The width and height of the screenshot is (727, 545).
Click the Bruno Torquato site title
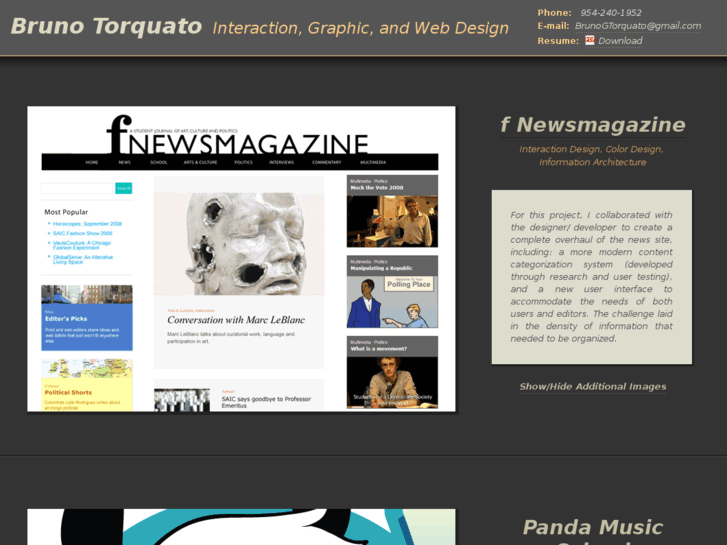[106, 26]
